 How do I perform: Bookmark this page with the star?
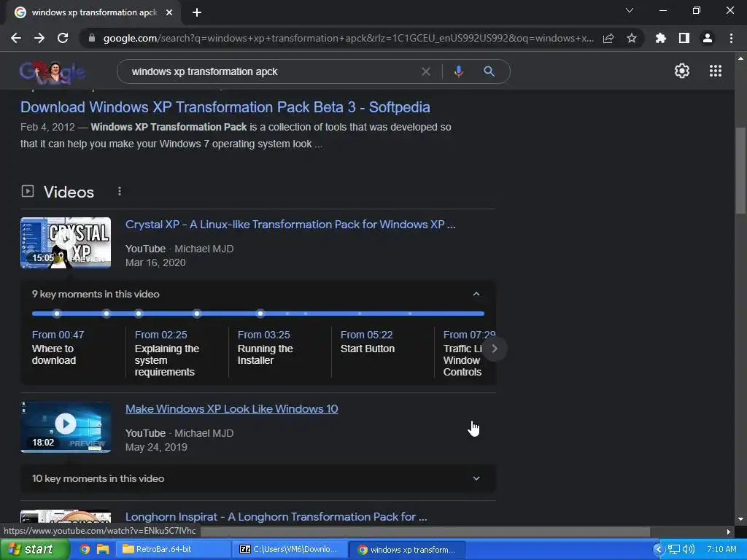click(x=631, y=38)
